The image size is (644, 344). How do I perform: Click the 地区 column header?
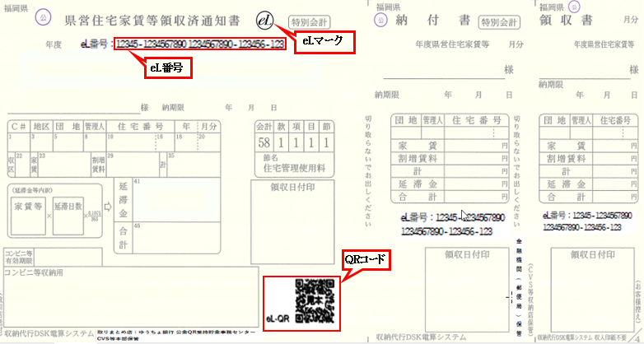[x=41, y=127]
